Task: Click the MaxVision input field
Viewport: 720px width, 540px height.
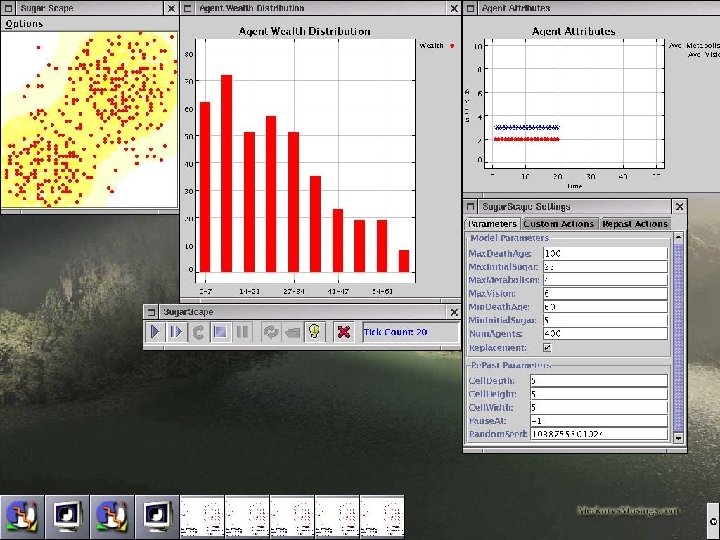Action: coord(605,293)
